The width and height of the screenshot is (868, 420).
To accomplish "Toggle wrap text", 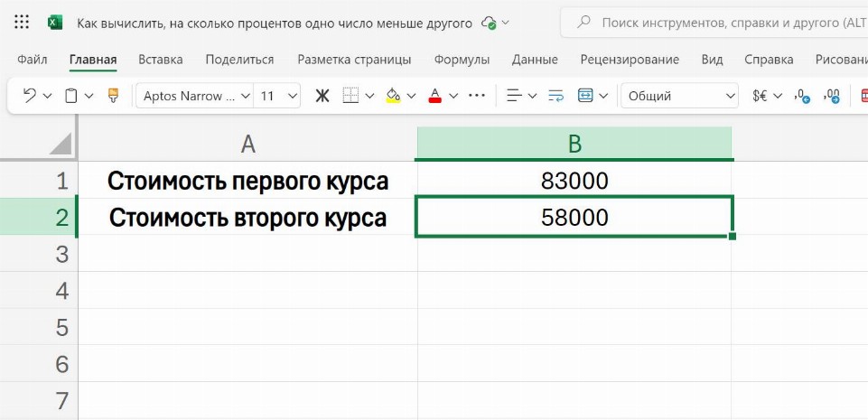I will [555, 95].
